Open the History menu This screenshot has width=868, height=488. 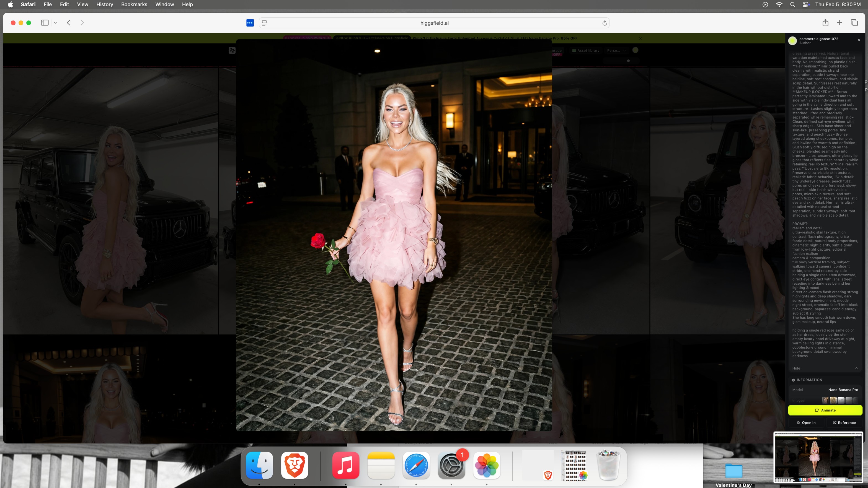104,4
